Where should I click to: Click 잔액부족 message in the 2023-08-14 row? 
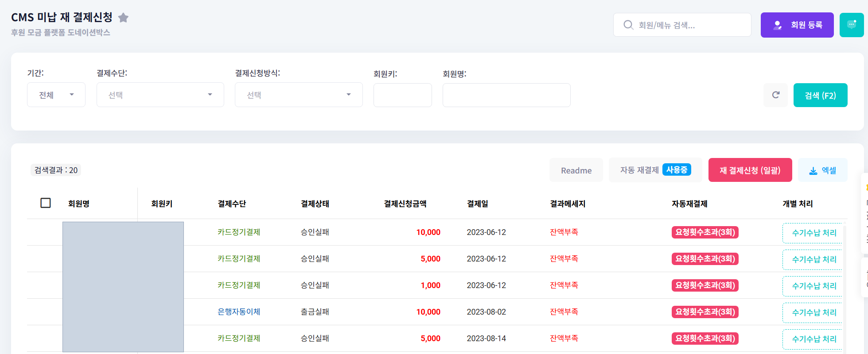pyautogui.click(x=564, y=338)
